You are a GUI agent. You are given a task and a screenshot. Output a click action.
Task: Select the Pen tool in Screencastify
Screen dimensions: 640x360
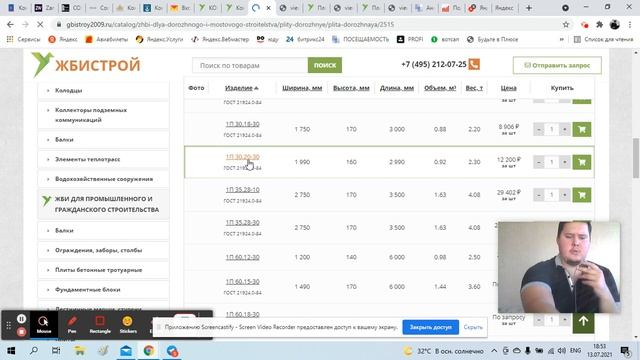point(72,324)
